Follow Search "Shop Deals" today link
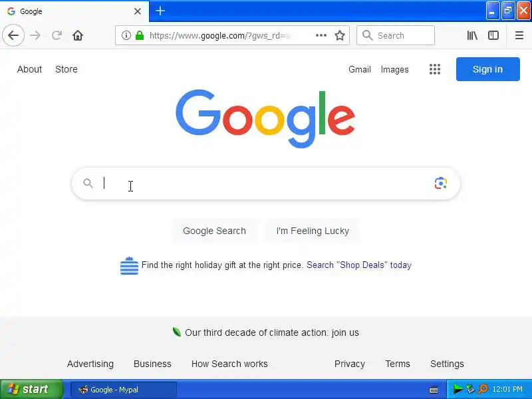The width and height of the screenshot is (532, 399). (359, 265)
